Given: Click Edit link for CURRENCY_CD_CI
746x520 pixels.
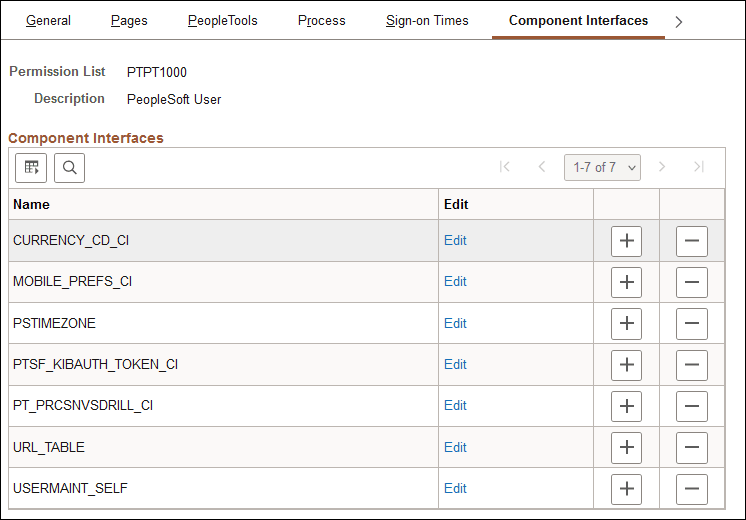Looking at the screenshot, I should click(x=455, y=241).
